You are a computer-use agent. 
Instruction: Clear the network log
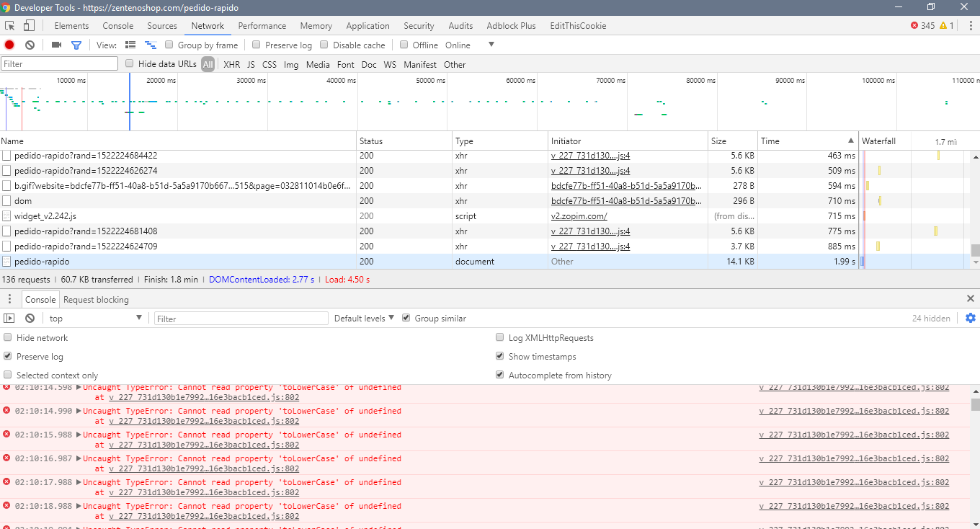point(30,45)
